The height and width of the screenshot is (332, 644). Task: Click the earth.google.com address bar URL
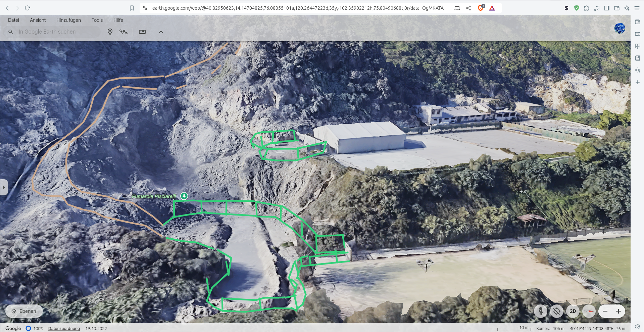[x=298, y=8]
